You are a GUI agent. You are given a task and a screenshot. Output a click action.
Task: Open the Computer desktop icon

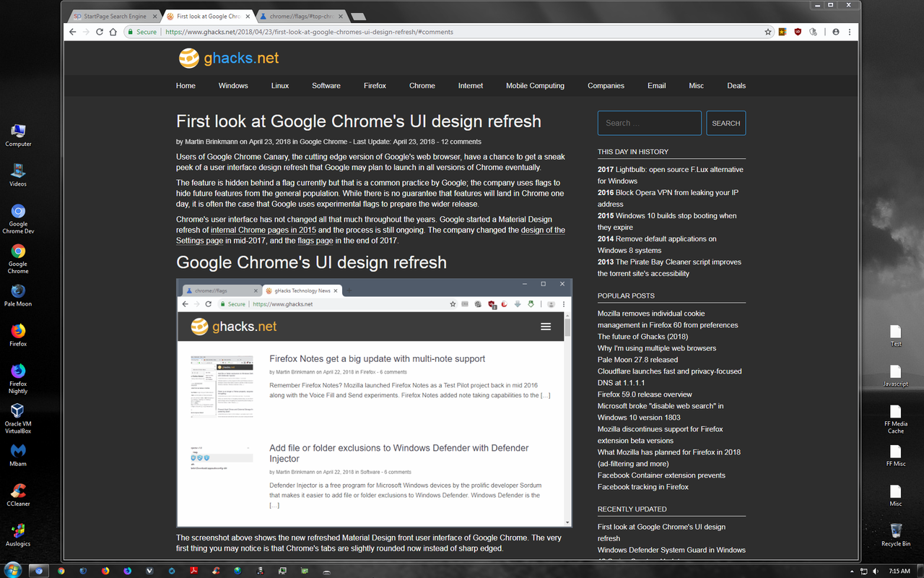tap(18, 135)
